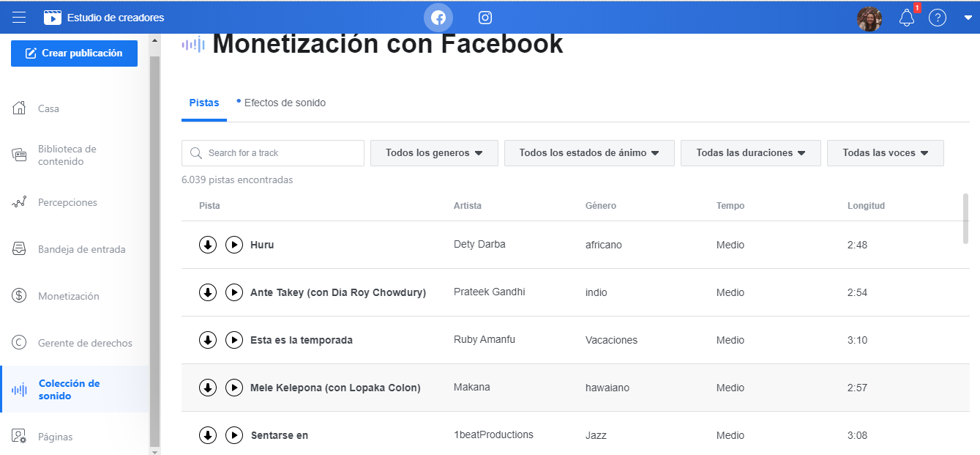The width and height of the screenshot is (980, 455).
Task: Switch to Efectos de sonido tab
Action: 282,103
